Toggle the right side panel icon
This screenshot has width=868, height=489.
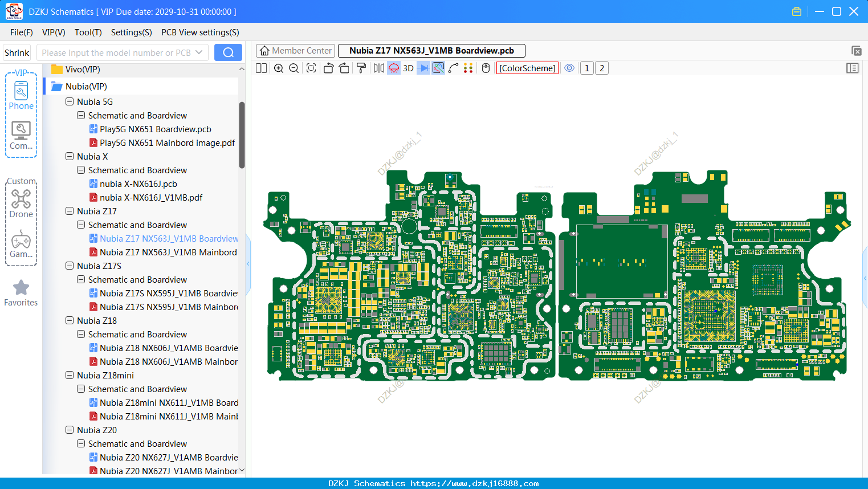(x=853, y=68)
